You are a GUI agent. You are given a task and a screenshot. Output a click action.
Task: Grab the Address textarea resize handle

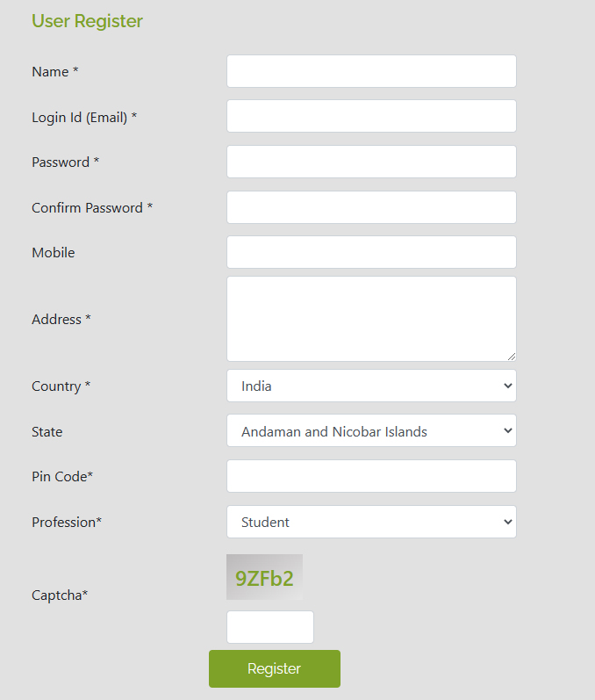(511, 356)
